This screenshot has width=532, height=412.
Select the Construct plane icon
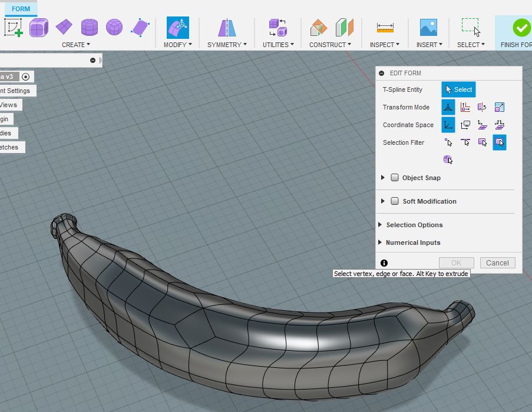coord(318,28)
